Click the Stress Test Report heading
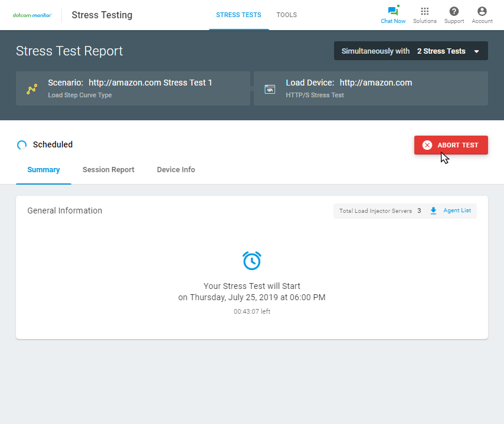This screenshot has width=504, height=424. pyautogui.click(x=70, y=51)
